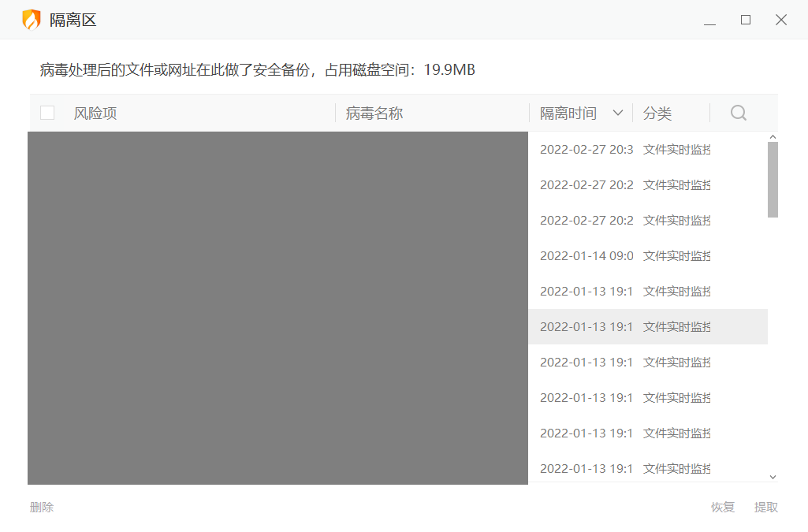Toggle the select-all checkbox in the header row
The image size is (808, 532).
47,113
